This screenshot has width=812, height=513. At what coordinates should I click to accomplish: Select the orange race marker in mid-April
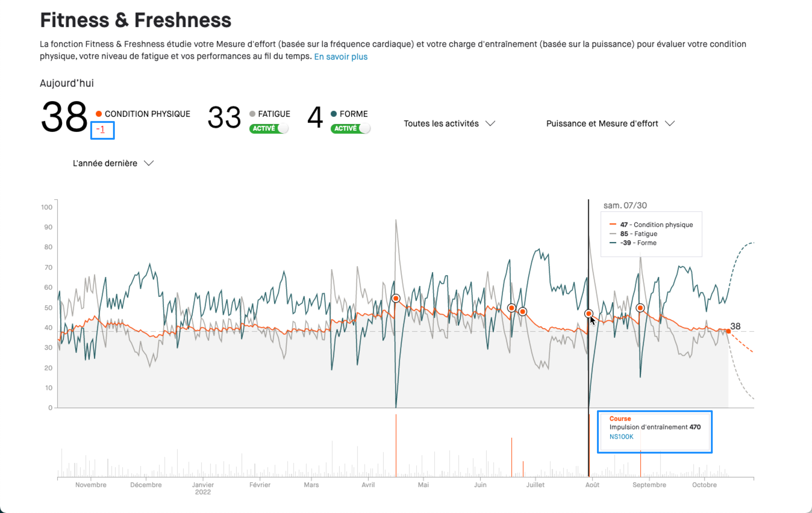click(396, 298)
